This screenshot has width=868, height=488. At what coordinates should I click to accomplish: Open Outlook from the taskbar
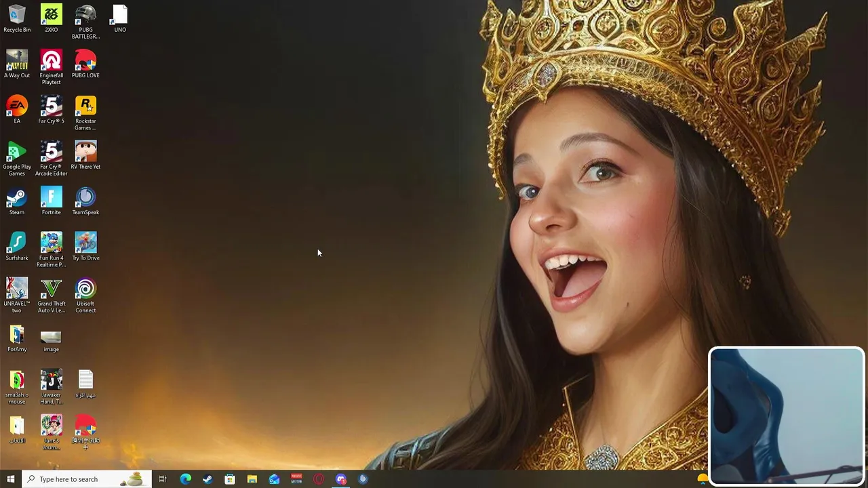click(274, 479)
